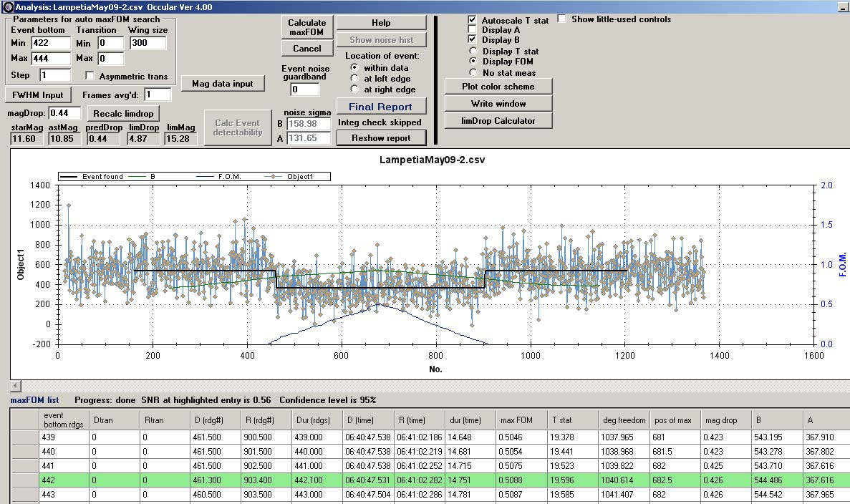Click the magDrop input field
The image size is (850, 504).
(64, 113)
